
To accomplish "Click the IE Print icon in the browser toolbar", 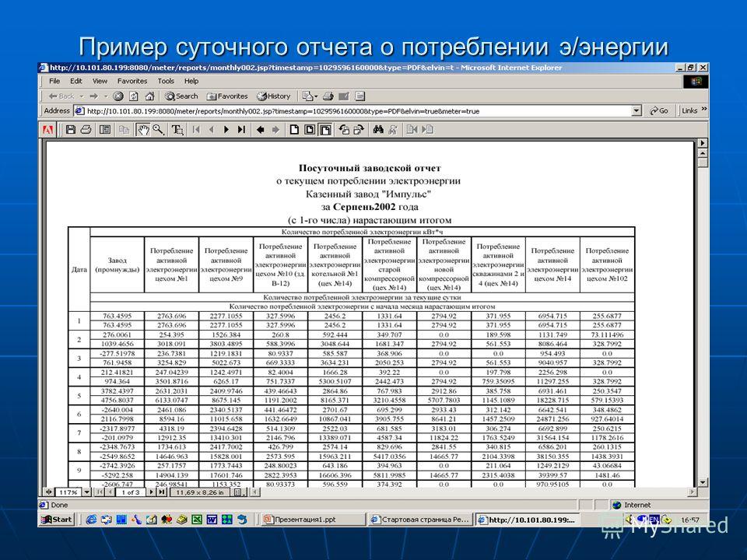I will point(328,96).
